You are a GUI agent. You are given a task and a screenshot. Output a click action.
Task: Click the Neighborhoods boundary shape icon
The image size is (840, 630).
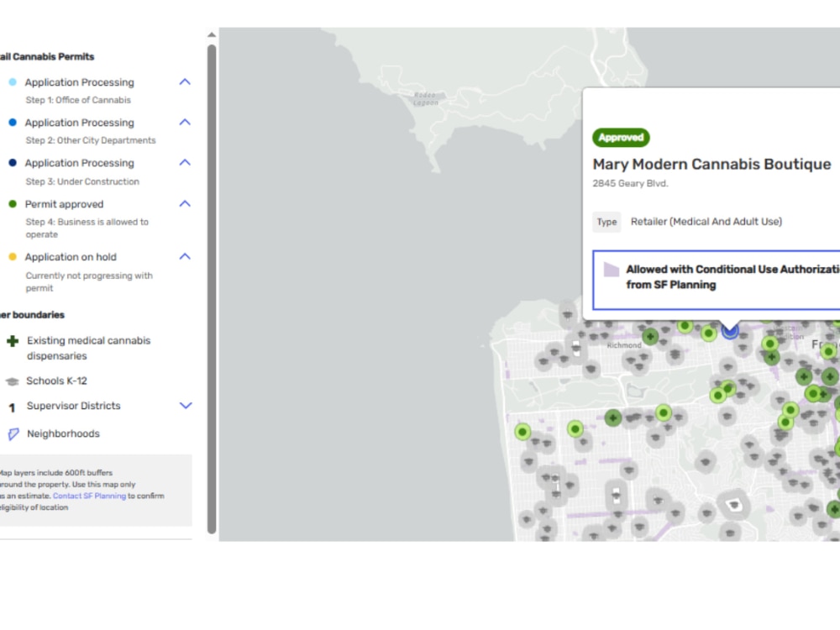click(x=13, y=433)
